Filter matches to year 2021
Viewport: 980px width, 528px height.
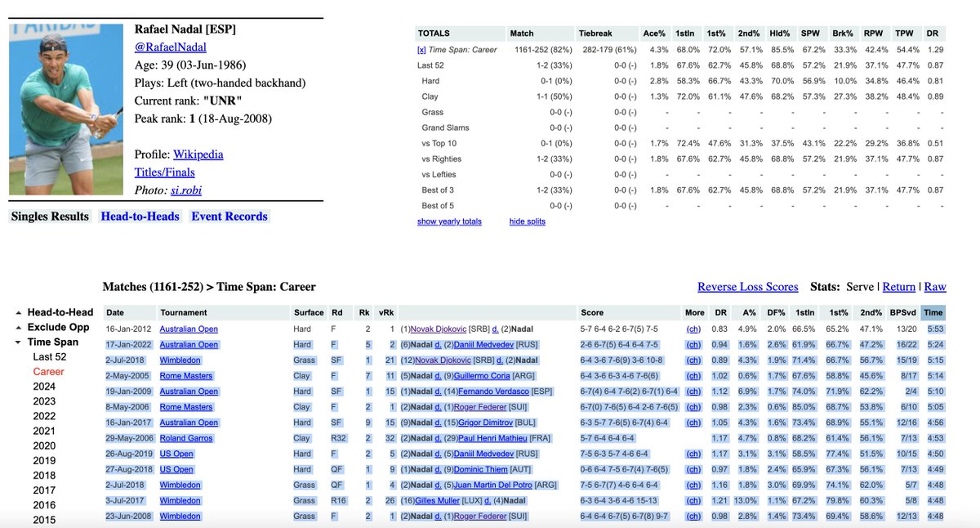(44, 431)
